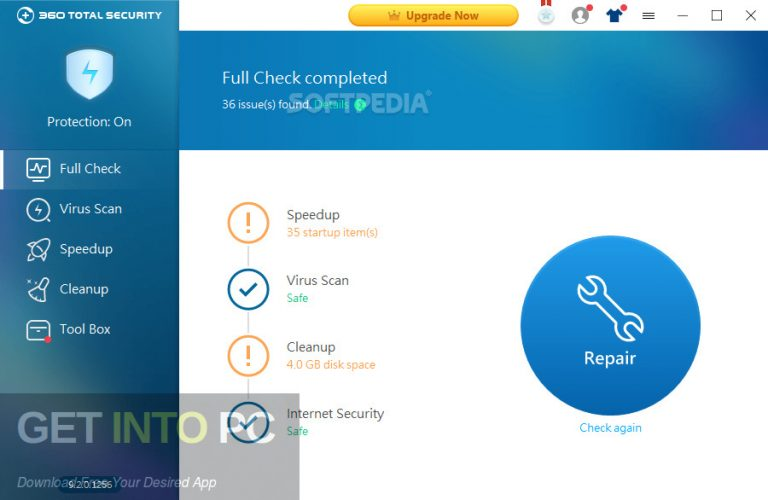This screenshot has width=768, height=500.
Task: Click the Virus Scan result heading
Action: click(x=317, y=281)
